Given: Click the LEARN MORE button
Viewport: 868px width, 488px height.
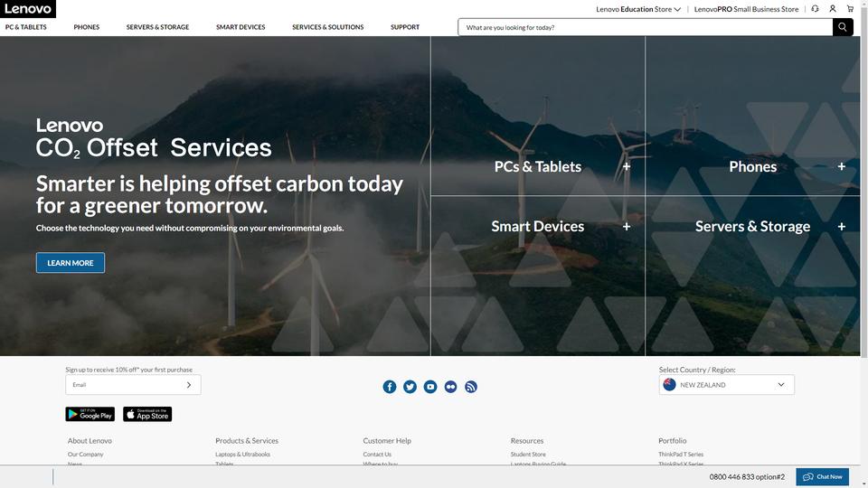Looking at the screenshot, I should click(x=71, y=263).
